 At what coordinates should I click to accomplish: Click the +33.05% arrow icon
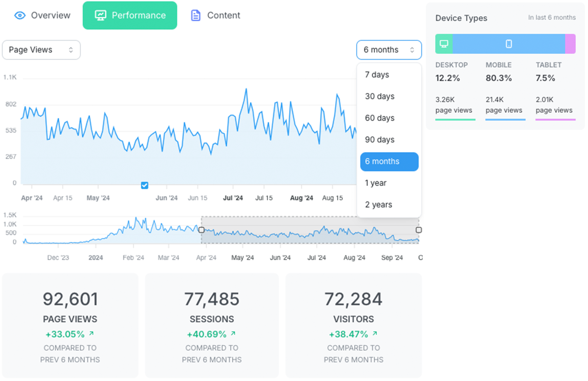[92, 333]
